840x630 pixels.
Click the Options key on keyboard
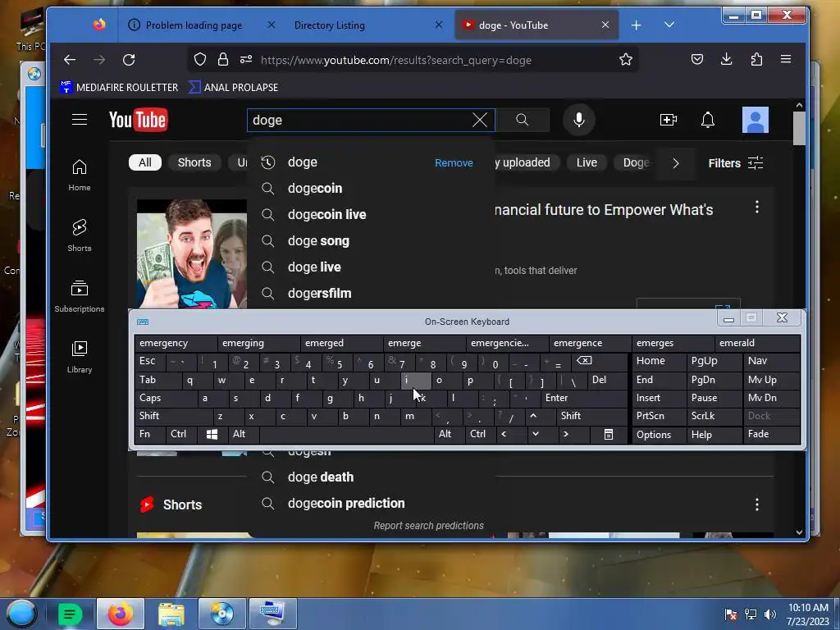tap(659, 435)
